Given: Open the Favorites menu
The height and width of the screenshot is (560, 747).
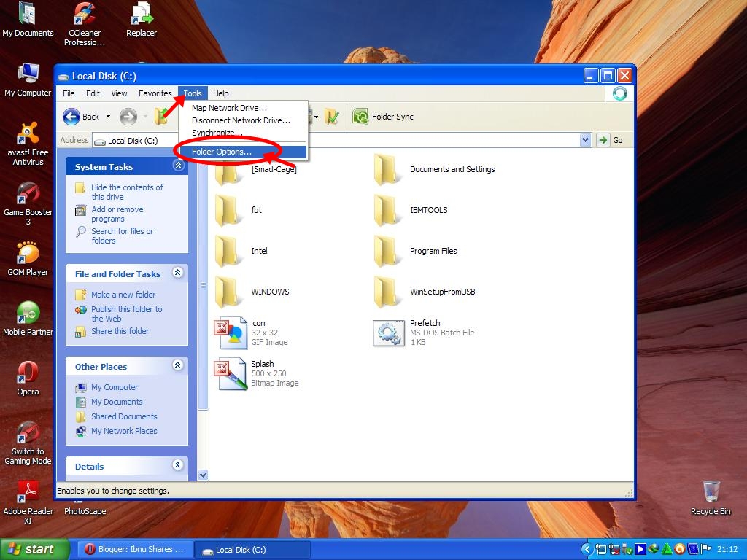Looking at the screenshot, I should tap(155, 93).
